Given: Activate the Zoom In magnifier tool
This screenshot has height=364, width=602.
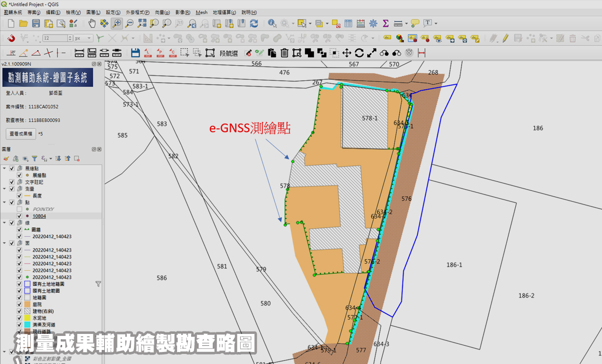Looking at the screenshot, I should (x=117, y=23).
